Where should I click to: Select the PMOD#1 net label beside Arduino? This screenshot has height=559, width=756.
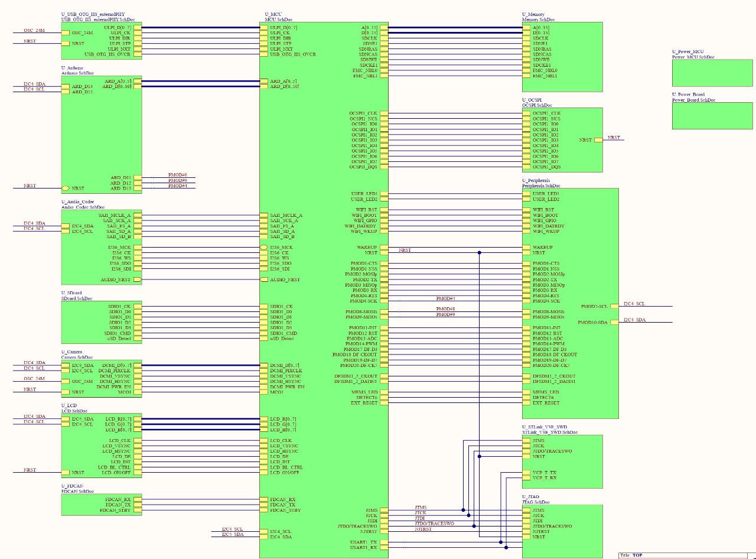tap(177, 186)
